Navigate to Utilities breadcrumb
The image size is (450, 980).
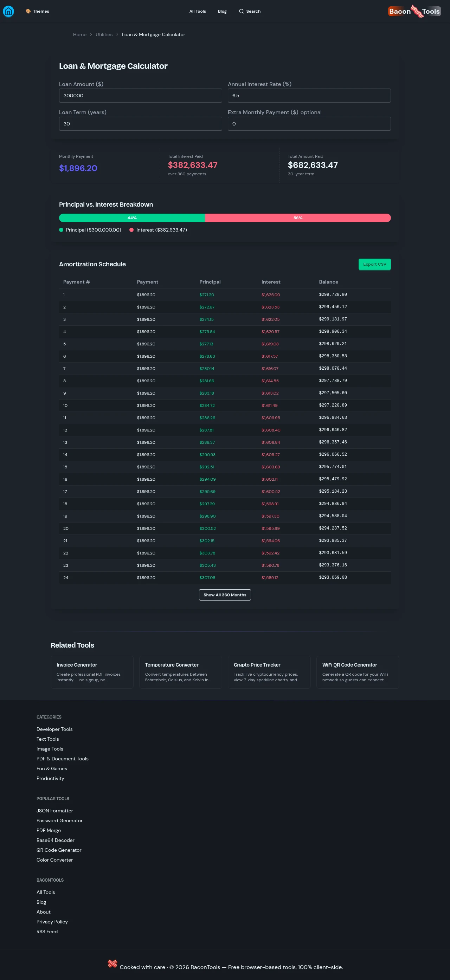tap(104, 35)
